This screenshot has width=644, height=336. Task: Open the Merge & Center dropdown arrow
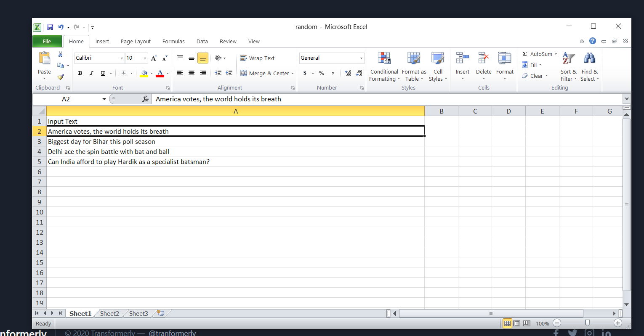(x=293, y=73)
